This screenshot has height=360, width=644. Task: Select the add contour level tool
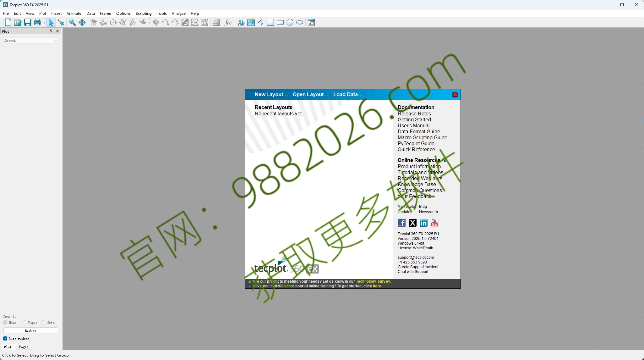[185, 22]
